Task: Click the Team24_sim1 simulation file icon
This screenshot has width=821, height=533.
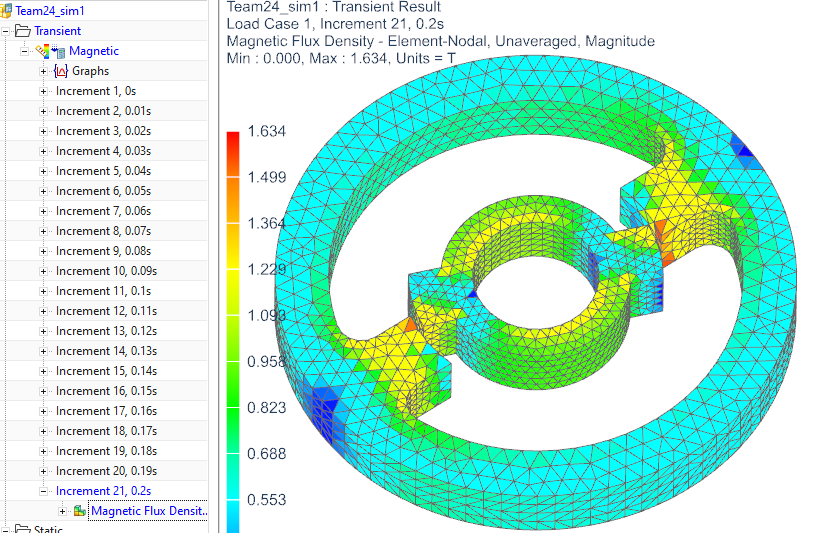Action: 8,10
